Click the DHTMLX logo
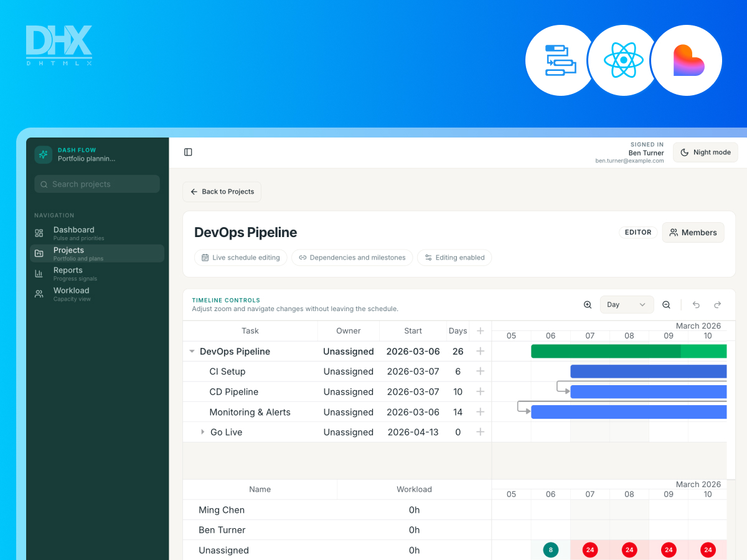747x560 pixels. [x=59, y=45]
